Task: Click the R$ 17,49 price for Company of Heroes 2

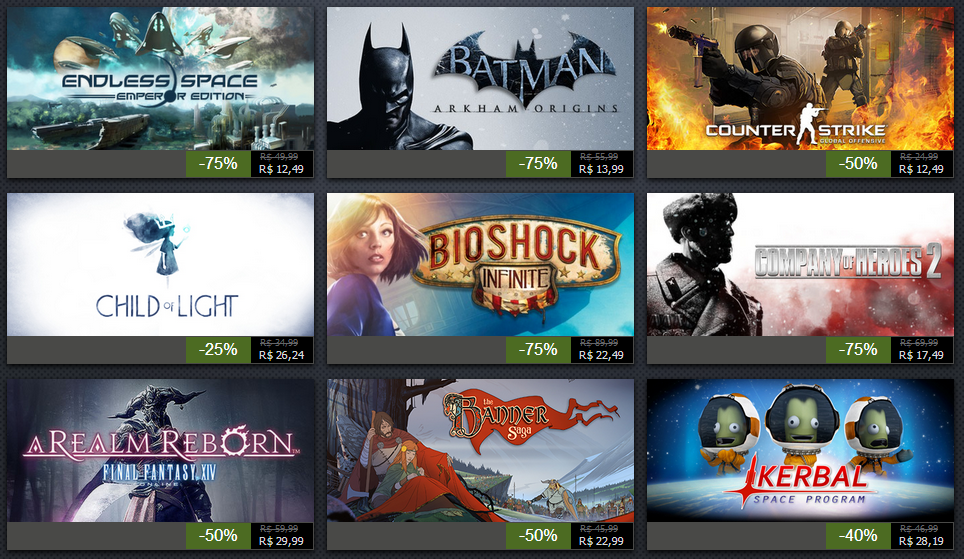Action: (x=921, y=355)
